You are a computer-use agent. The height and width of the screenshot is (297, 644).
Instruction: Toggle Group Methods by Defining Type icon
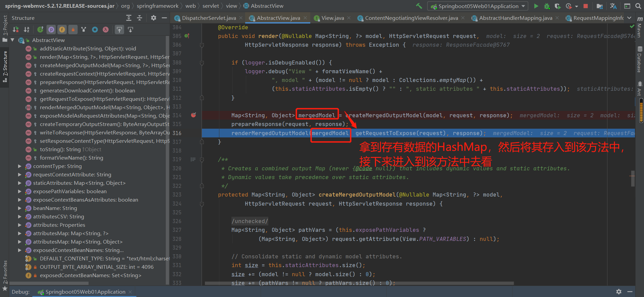pos(84,30)
